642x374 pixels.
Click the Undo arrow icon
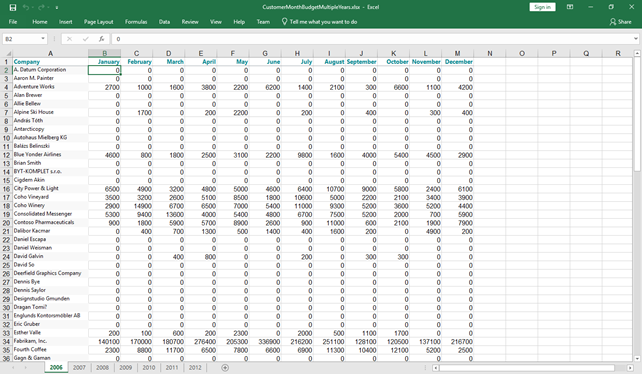pos(26,7)
